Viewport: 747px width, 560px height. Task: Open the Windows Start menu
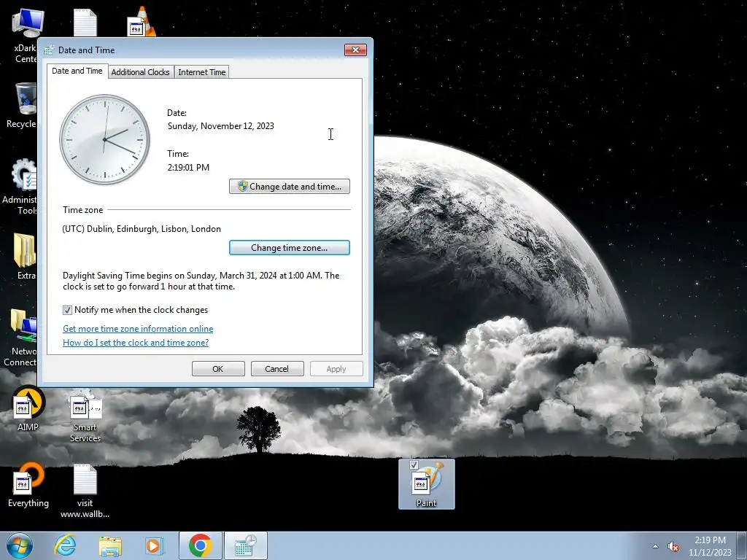coord(20,545)
